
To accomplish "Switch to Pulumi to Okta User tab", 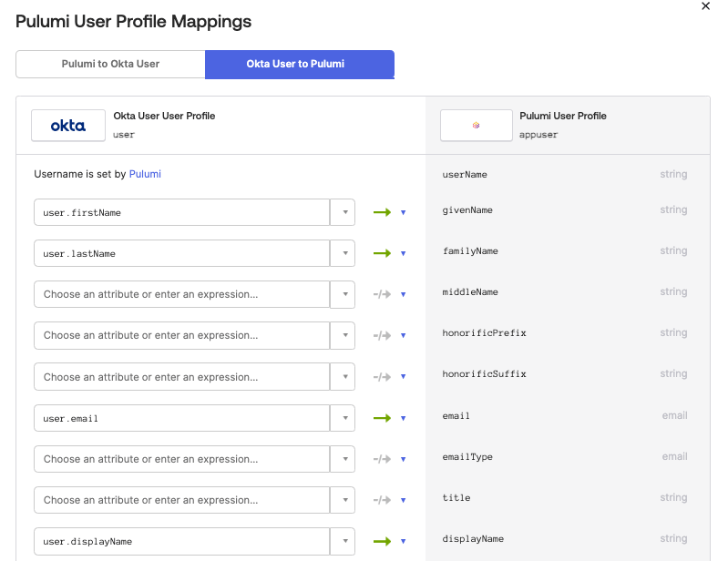I will tap(110, 64).
